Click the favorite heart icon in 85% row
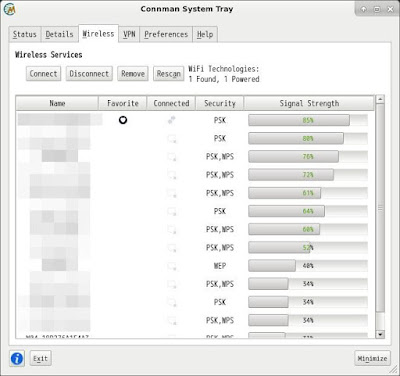400x376 pixels. click(x=123, y=120)
